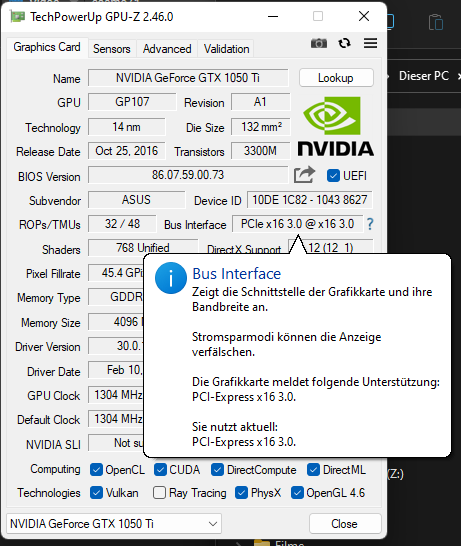The width and height of the screenshot is (461, 546).
Task: Close the GPU-Z window with X
Action: [x=364, y=16]
